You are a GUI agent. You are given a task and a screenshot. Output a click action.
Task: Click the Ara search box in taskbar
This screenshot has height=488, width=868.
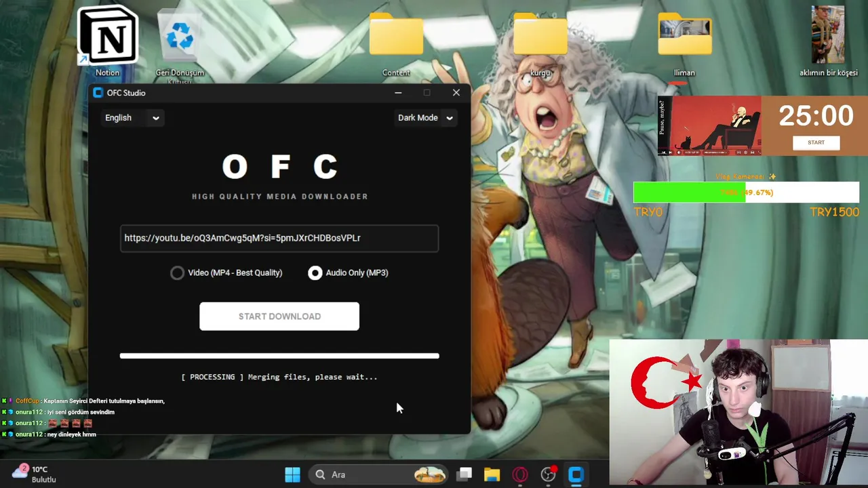(377, 474)
